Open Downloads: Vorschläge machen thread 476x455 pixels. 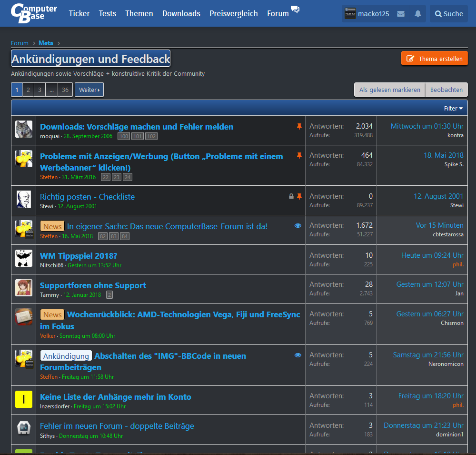pos(137,127)
